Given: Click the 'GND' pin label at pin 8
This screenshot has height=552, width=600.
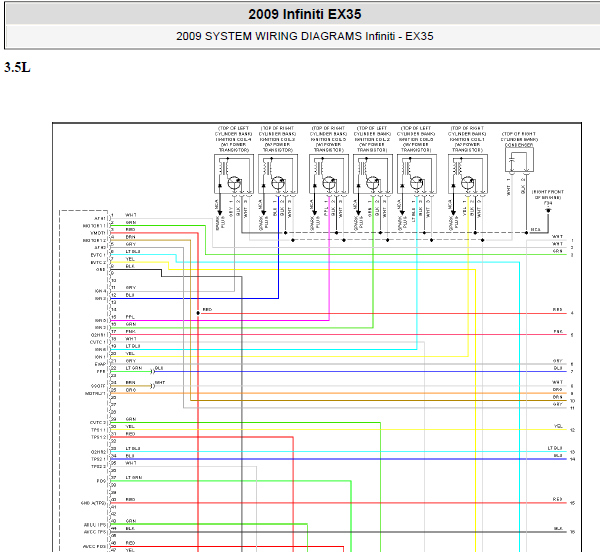Looking at the screenshot, I should pos(101,270).
